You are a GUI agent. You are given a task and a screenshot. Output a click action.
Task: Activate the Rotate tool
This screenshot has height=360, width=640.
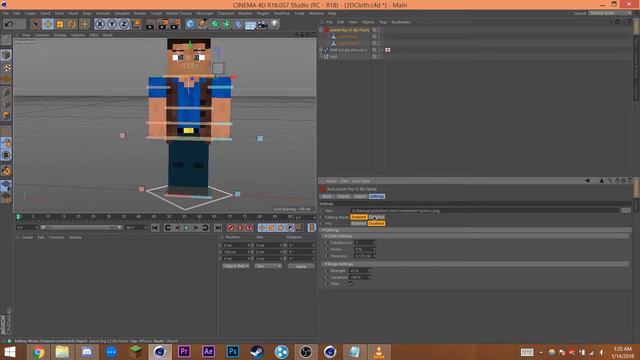tap(72, 24)
